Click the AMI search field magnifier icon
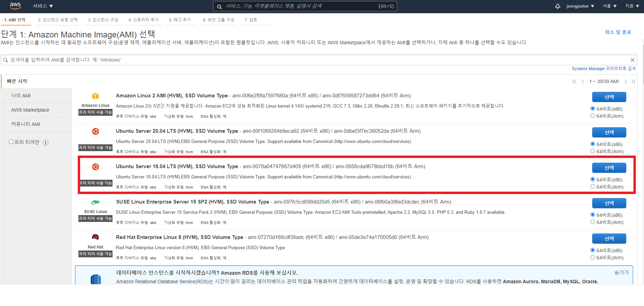The height and width of the screenshot is (306, 644). point(5,60)
